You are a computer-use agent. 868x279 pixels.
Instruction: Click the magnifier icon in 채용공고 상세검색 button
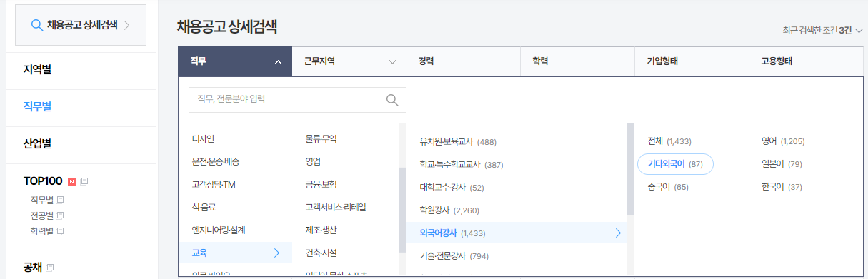[x=37, y=25]
